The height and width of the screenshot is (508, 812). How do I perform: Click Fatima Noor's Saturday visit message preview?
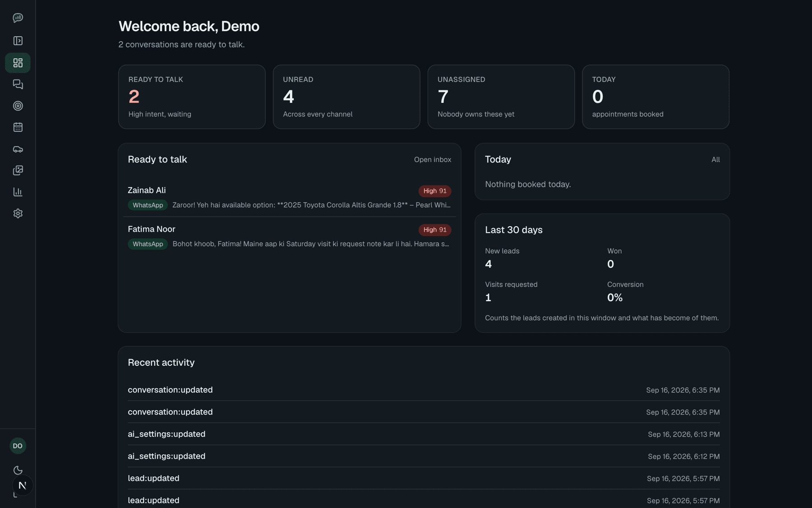pos(311,244)
